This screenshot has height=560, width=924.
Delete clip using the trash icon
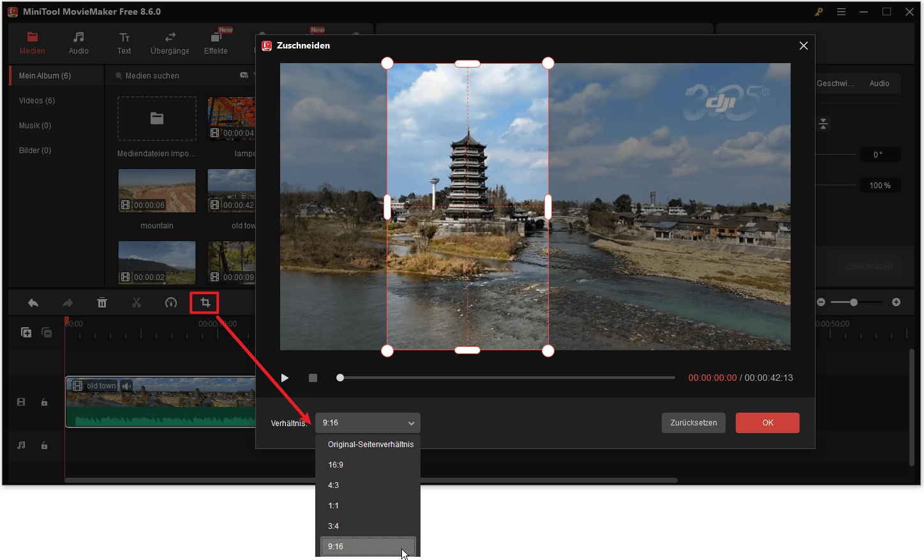[x=102, y=303]
